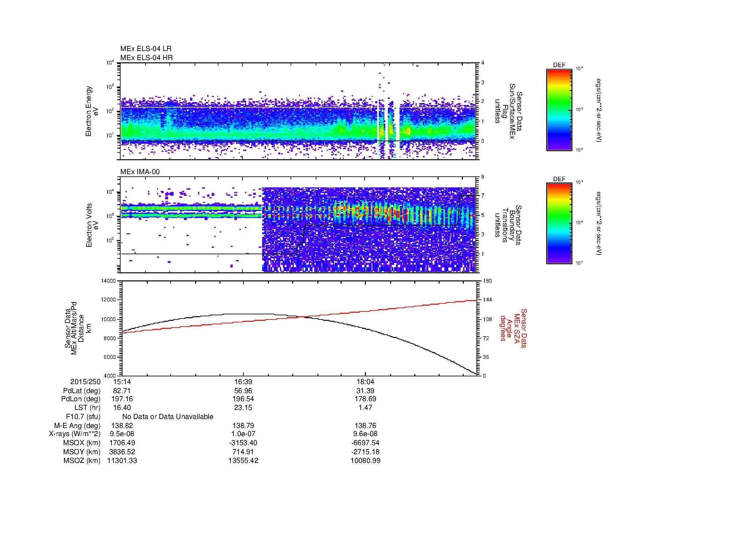
Task: Click the 'M-E Ang (deg)' row label
Action: (77, 425)
